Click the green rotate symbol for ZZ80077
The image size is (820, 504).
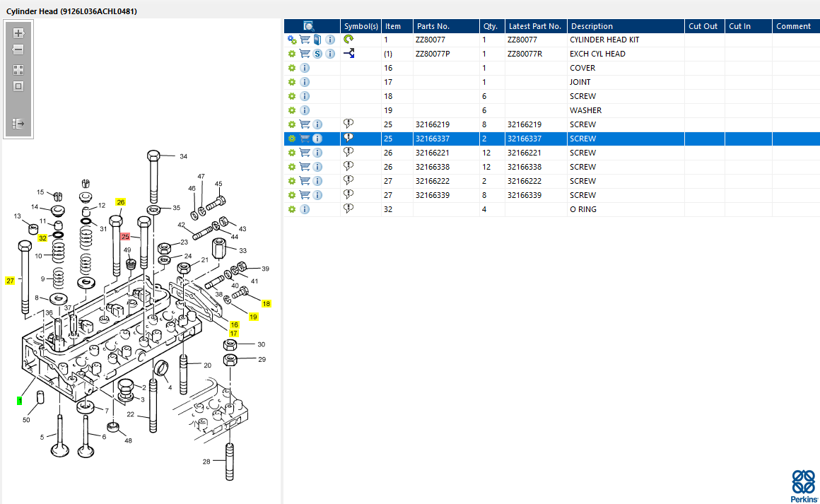click(x=348, y=39)
